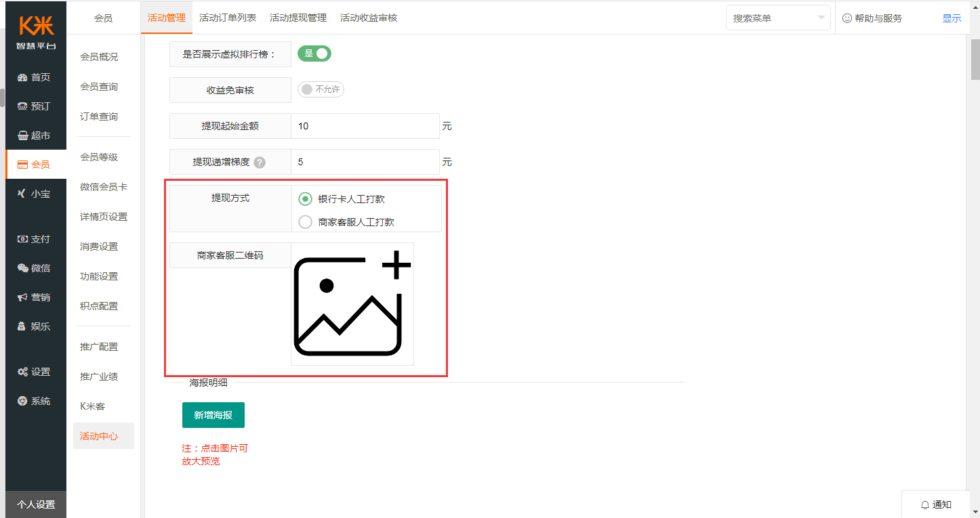
Task: Select 会员 in the dark sidebar
Action: pyautogui.click(x=35, y=165)
